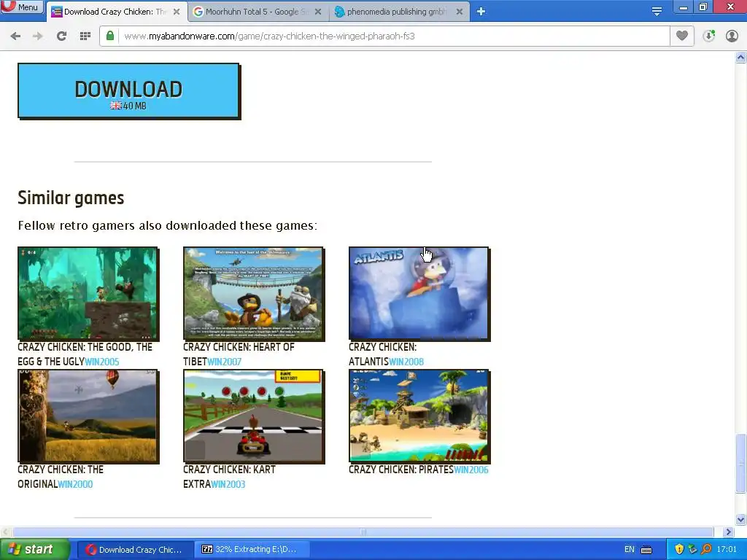The image size is (747, 560).
Task: Click the EN language indicator
Action: tap(630, 550)
